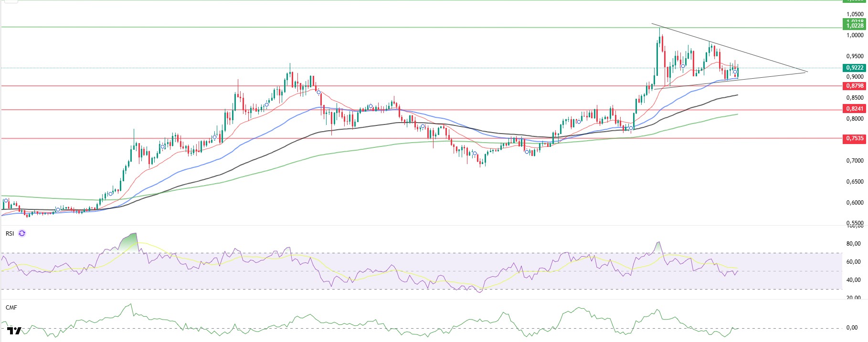Viewport: 868px width, 342px height.
Task: Click the 1,0500 price axis value
Action: pyautogui.click(x=855, y=14)
